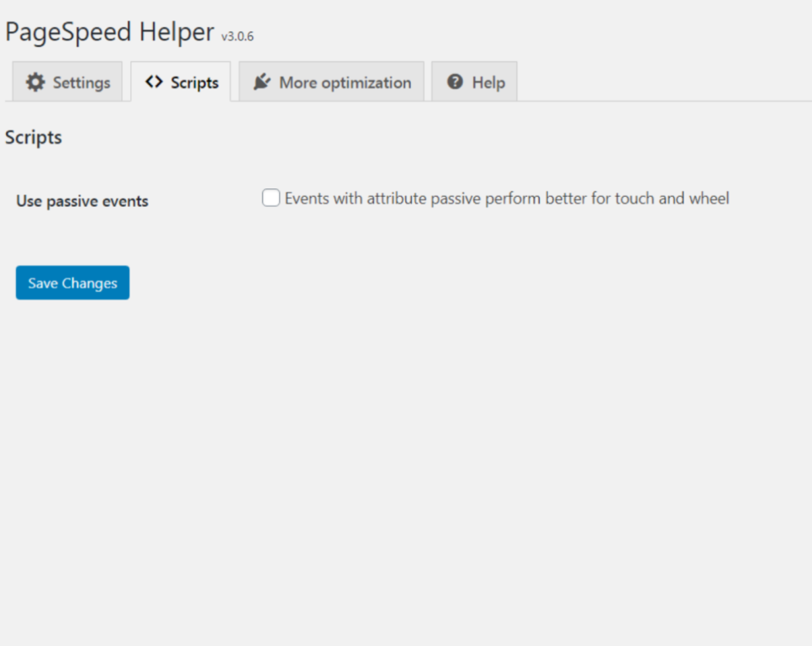Click the code brackets icon on Scripts tab
This screenshot has height=646, width=812.
click(155, 82)
